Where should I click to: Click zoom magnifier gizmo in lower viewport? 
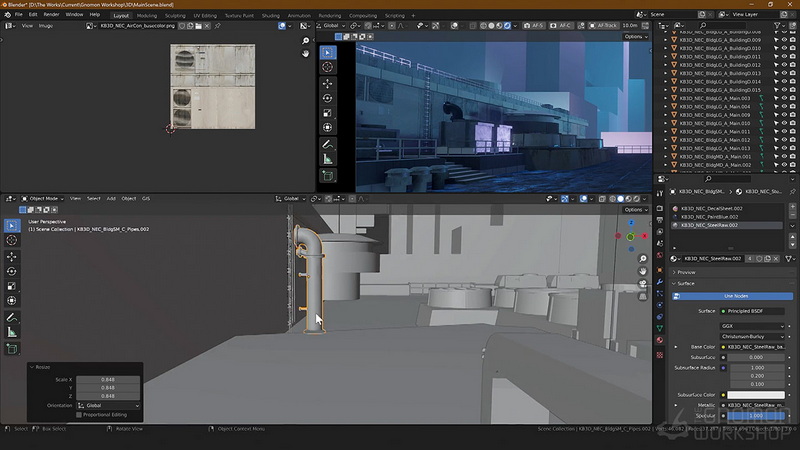(643, 259)
